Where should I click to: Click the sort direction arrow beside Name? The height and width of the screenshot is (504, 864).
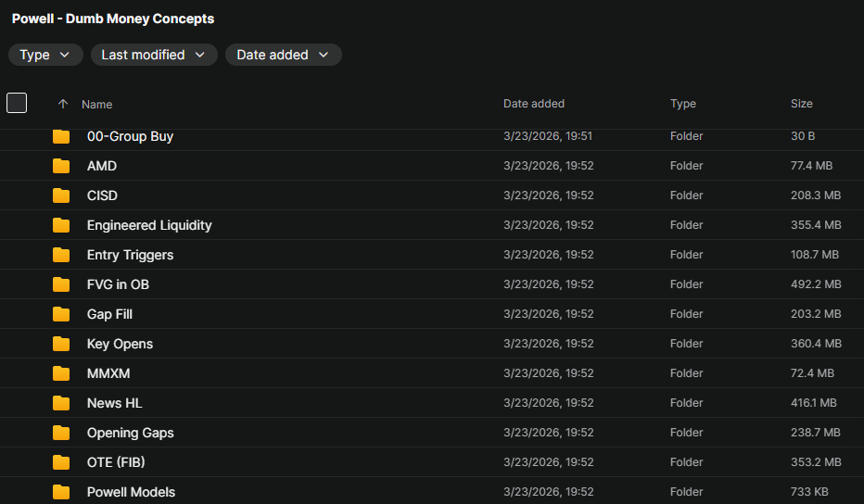(x=63, y=105)
